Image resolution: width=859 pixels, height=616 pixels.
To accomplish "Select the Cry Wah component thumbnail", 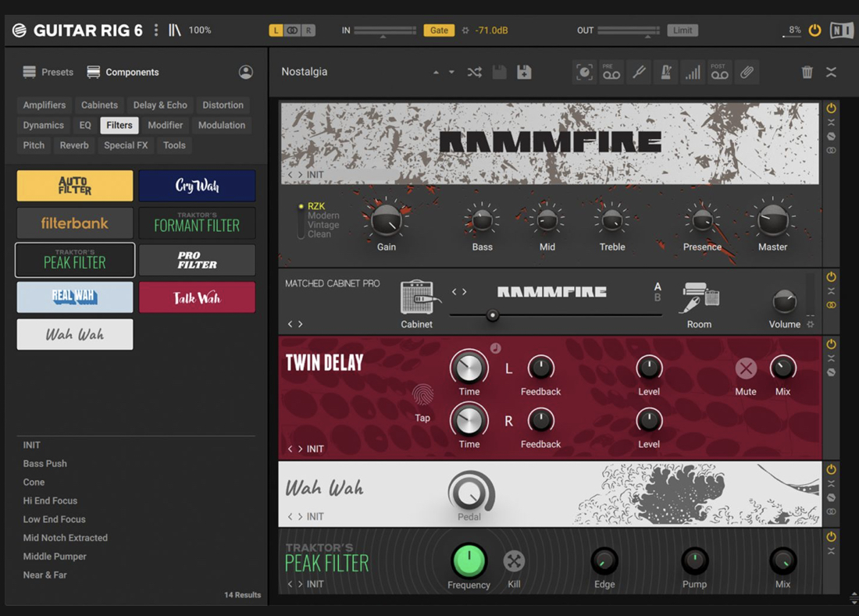I will 198,186.
